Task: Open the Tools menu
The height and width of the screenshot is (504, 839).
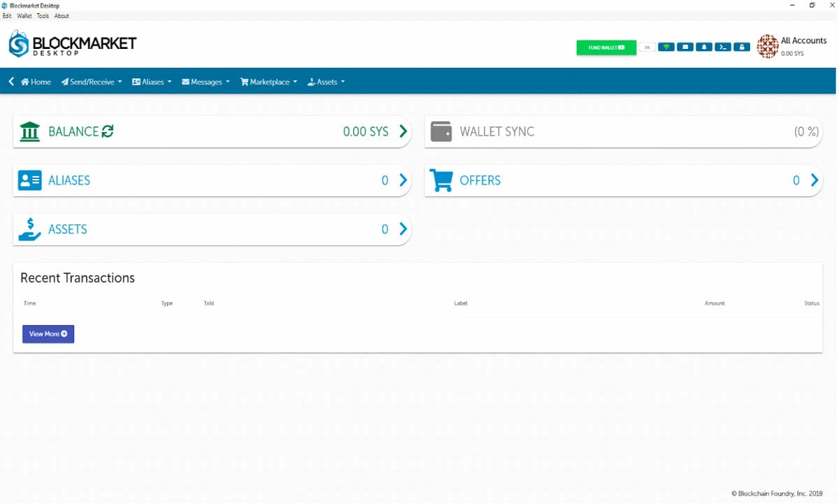Action: (43, 16)
